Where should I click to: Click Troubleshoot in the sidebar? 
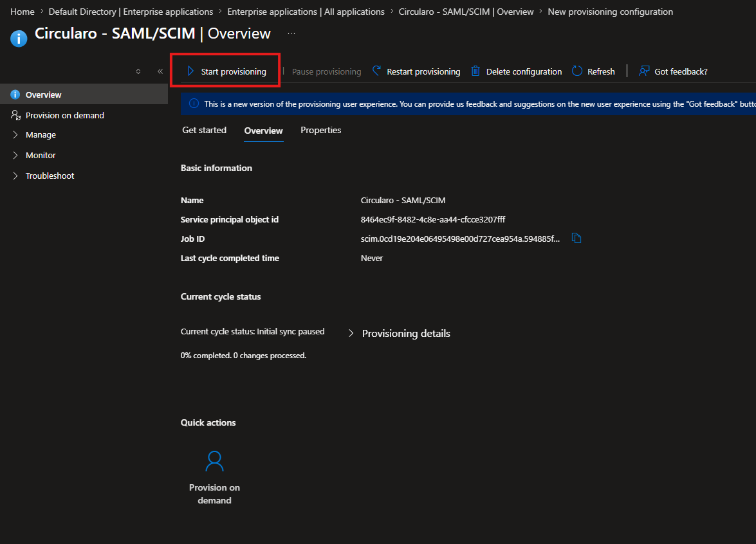pos(50,176)
